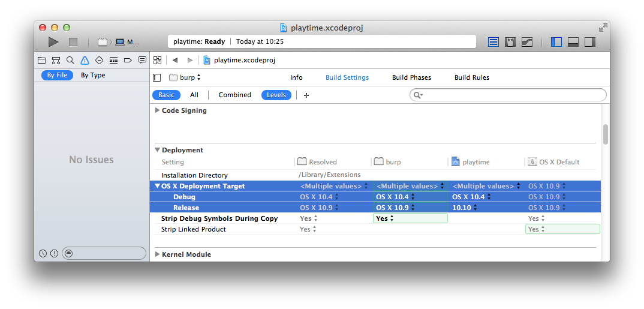Filter issues By File
Viewport: 644px width, 309px height.
tap(57, 75)
